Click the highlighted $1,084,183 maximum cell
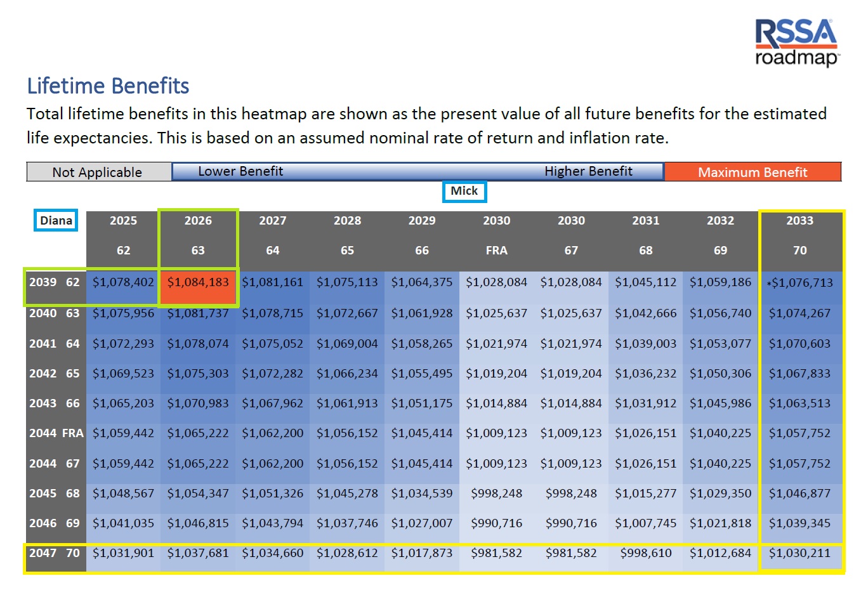This screenshot has width=868, height=590. point(198,282)
